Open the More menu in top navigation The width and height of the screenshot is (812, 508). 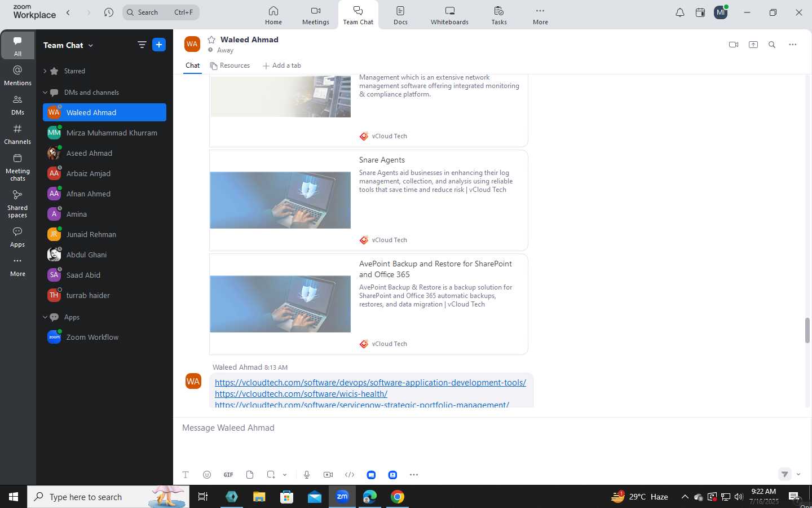pyautogui.click(x=540, y=15)
